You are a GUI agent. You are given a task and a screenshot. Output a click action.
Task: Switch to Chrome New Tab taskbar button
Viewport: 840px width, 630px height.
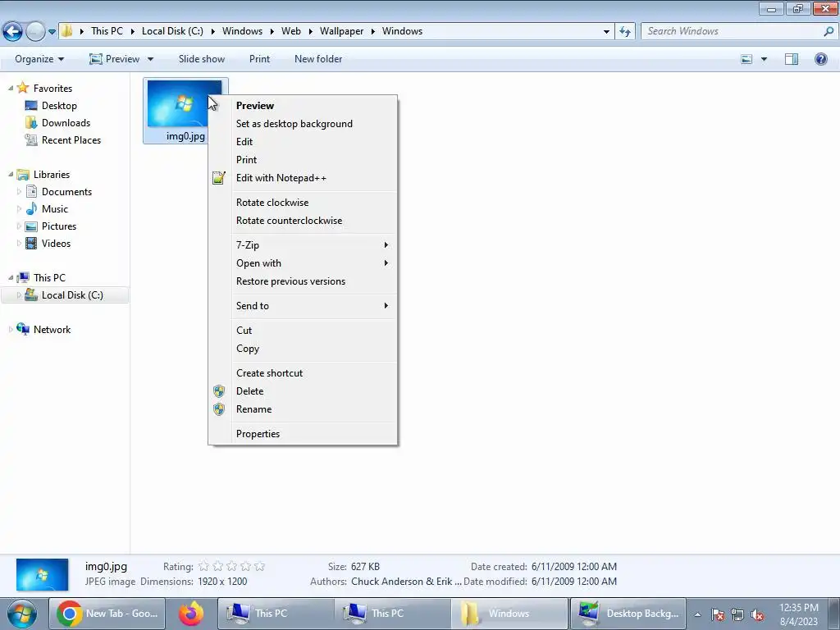107,614
